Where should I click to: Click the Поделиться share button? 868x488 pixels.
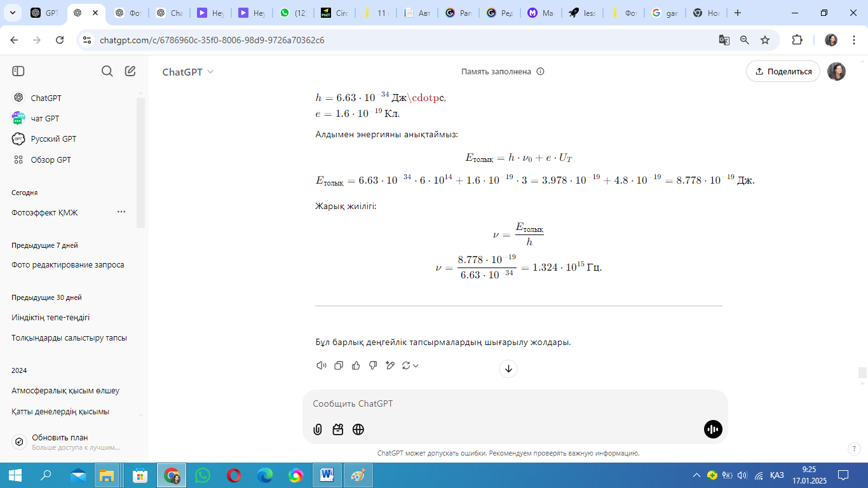783,71
